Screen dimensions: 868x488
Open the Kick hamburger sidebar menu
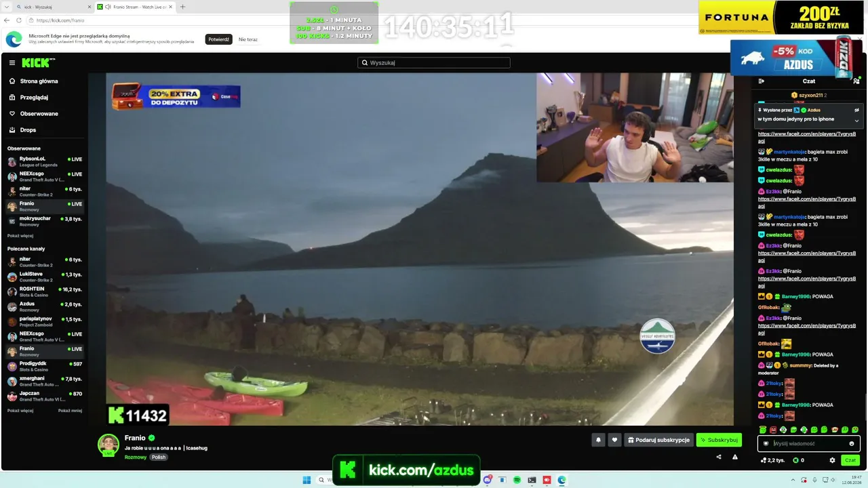(x=12, y=63)
